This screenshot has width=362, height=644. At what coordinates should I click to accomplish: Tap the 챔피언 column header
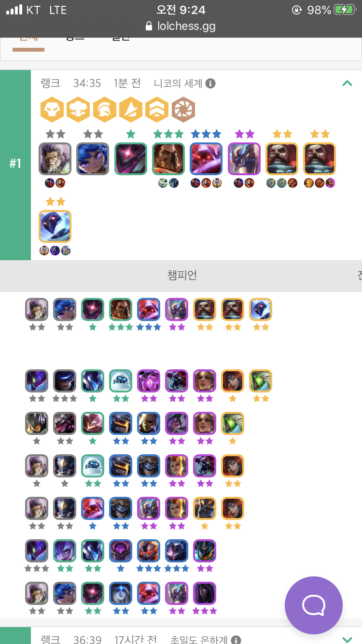point(182,276)
